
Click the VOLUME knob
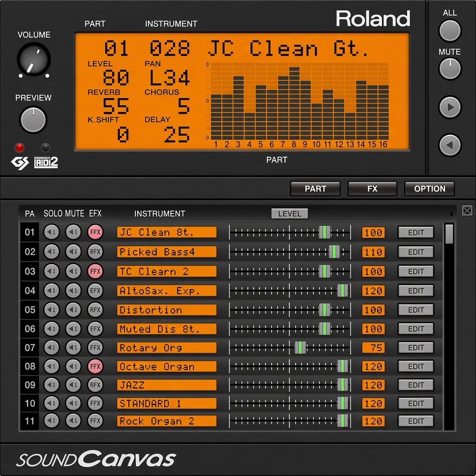(x=33, y=59)
